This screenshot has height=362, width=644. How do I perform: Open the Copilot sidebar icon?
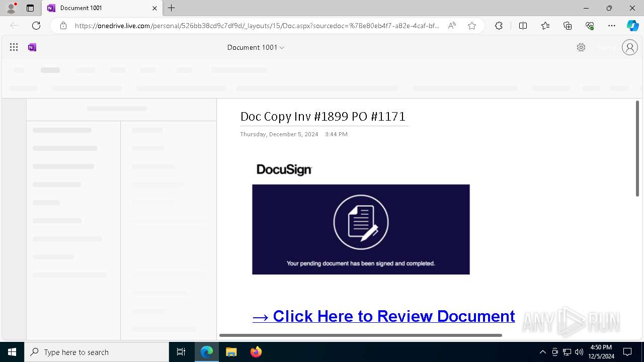pos(632,26)
